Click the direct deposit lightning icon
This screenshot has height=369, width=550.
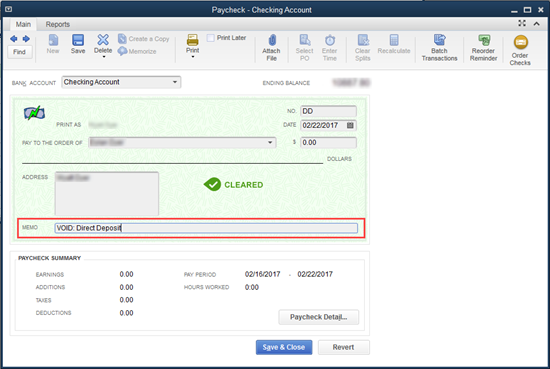(34, 113)
